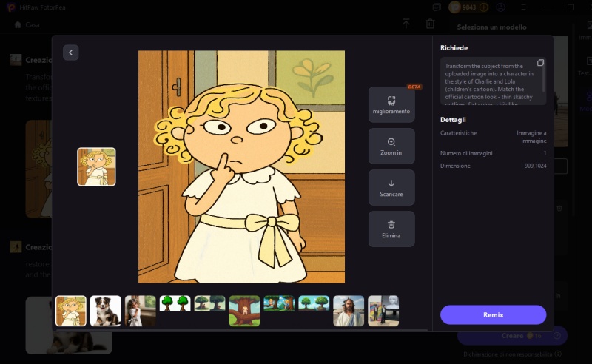Select the two round trees thumbnail
Screen dimensions: 592x364
(175, 303)
